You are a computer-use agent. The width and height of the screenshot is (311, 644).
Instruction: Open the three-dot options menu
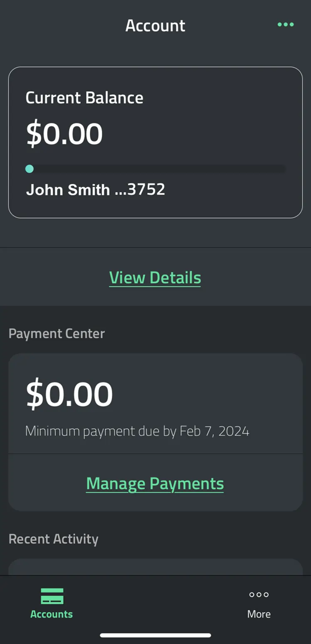(286, 25)
